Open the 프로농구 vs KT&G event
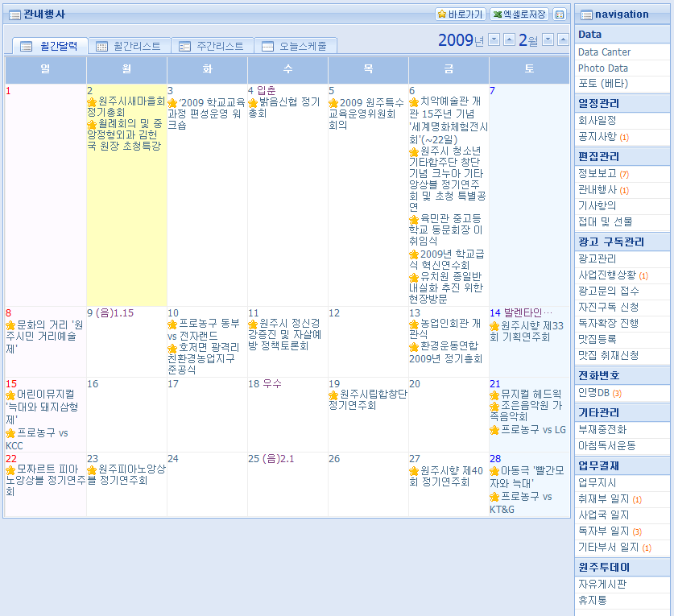 click(521, 503)
